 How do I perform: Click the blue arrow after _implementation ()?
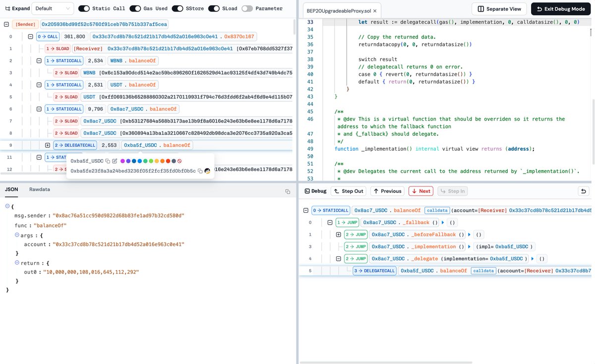469,246
